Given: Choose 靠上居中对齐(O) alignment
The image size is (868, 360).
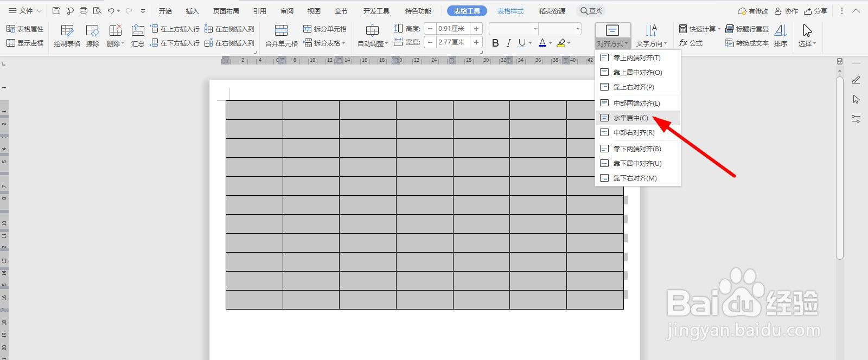Looking at the screenshot, I should 637,72.
